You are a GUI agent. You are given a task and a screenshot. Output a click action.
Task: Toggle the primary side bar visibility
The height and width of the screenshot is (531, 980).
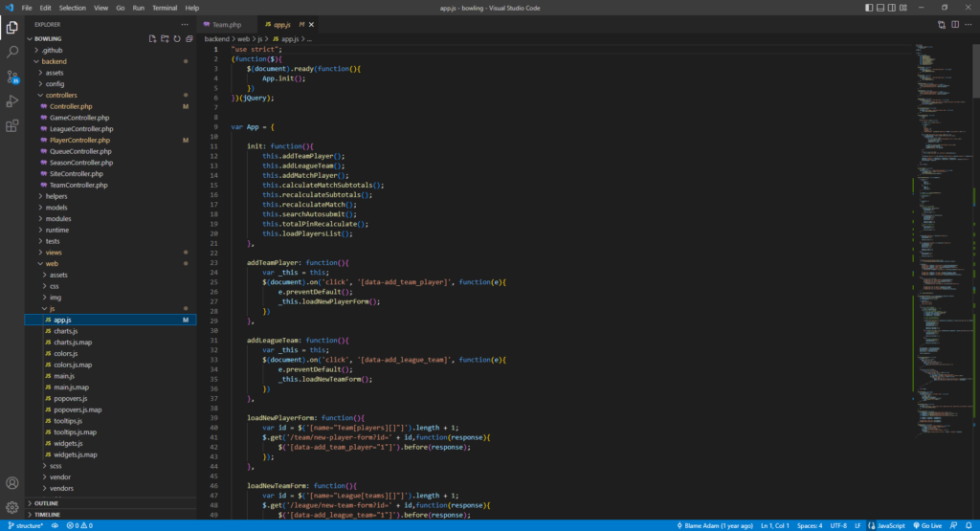pyautogui.click(x=869, y=8)
